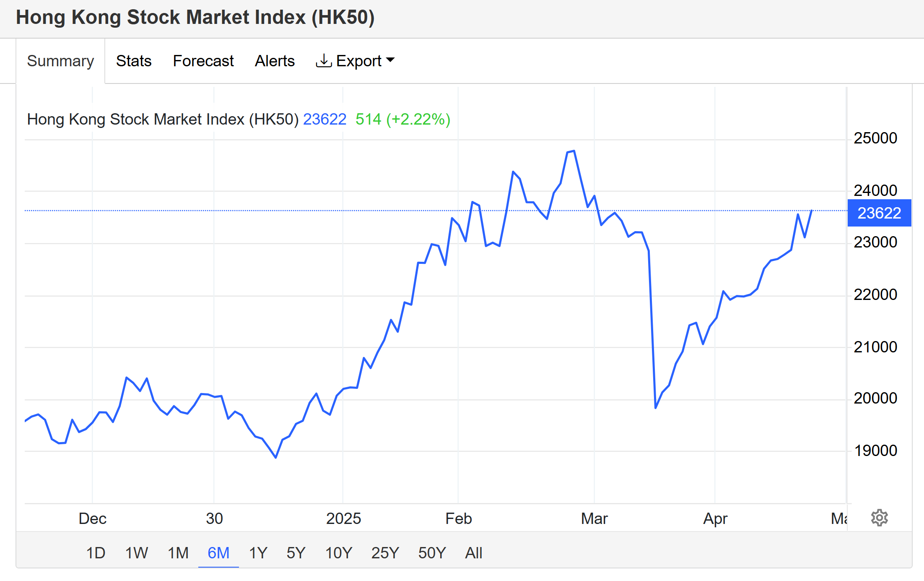Screen dimensions: 924x581
Task: Select the 6M time range
Action: pos(218,553)
